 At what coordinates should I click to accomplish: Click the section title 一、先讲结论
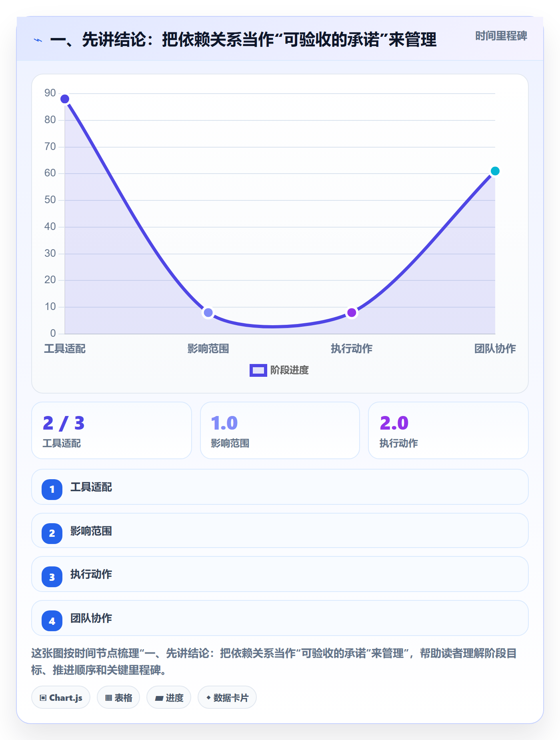pyautogui.click(x=243, y=40)
